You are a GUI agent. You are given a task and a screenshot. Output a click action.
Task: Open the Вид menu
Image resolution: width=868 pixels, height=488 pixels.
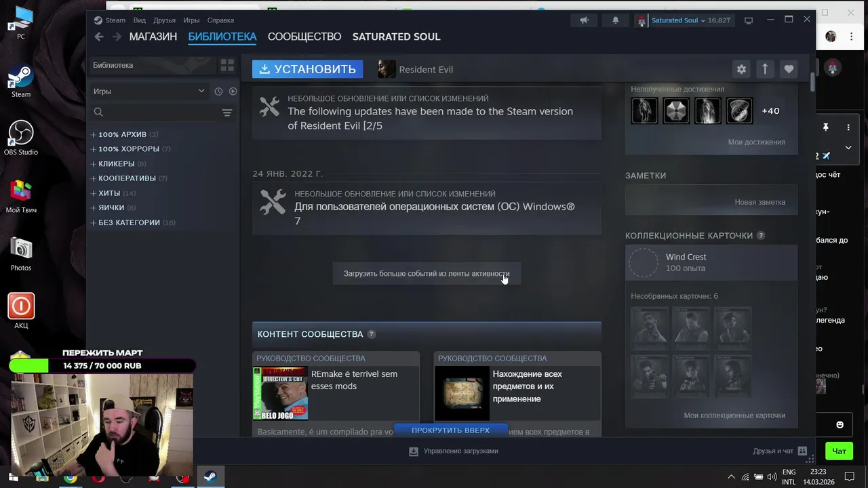(140, 20)
